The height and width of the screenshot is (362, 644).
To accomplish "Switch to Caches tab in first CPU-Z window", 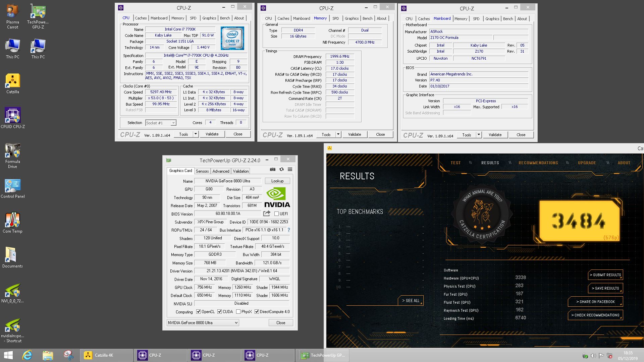I will [x=141, y=18].
